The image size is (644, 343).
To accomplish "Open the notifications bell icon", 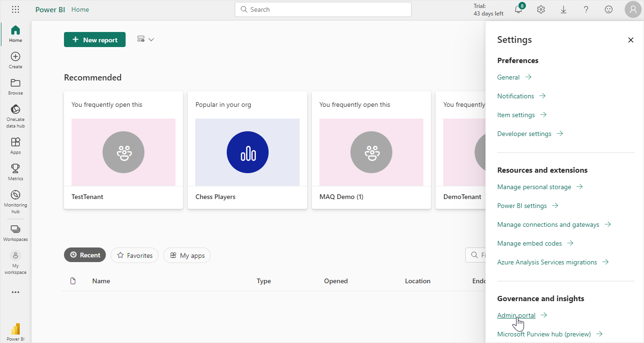I will (x=518, y=9).
